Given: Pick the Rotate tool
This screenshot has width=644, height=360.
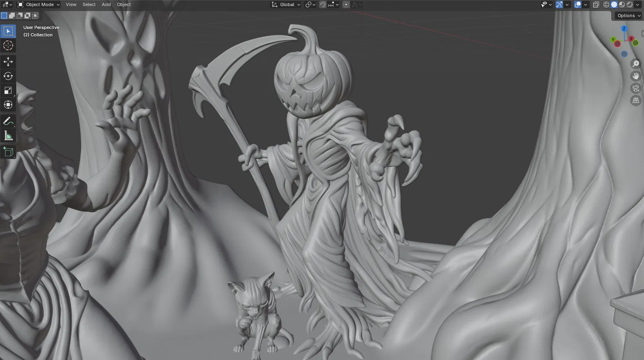Looking at the screenshot, I should (8, 76).
